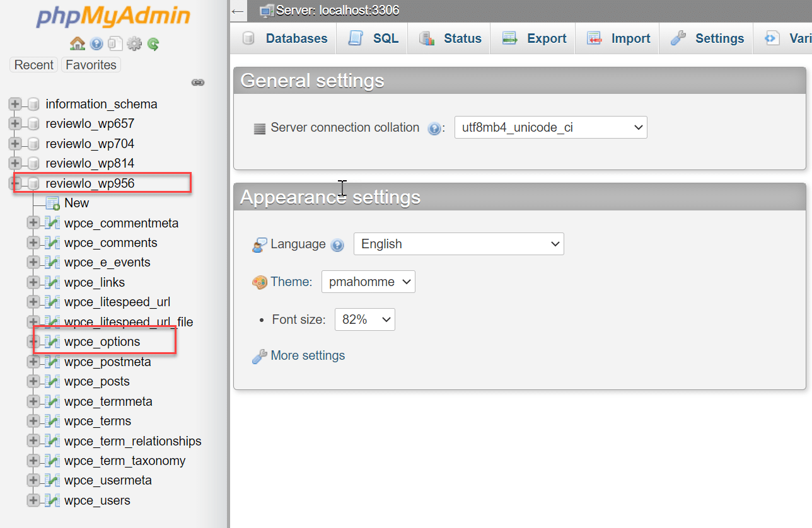The image size is (812, 528).
Task: Click table icon for wpce_usermeta
Action: [x=52, y=480]
